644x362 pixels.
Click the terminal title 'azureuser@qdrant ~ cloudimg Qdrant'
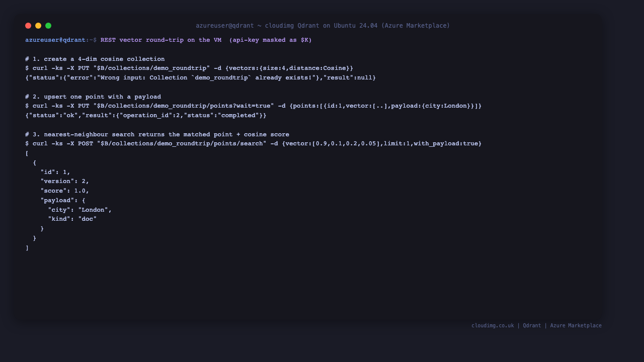coord(323,26)
